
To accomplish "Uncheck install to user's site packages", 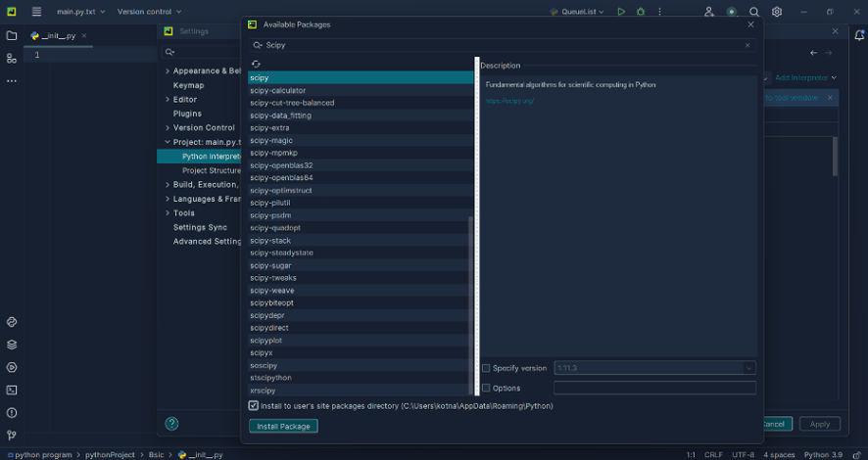I will (x=254, y=405).
